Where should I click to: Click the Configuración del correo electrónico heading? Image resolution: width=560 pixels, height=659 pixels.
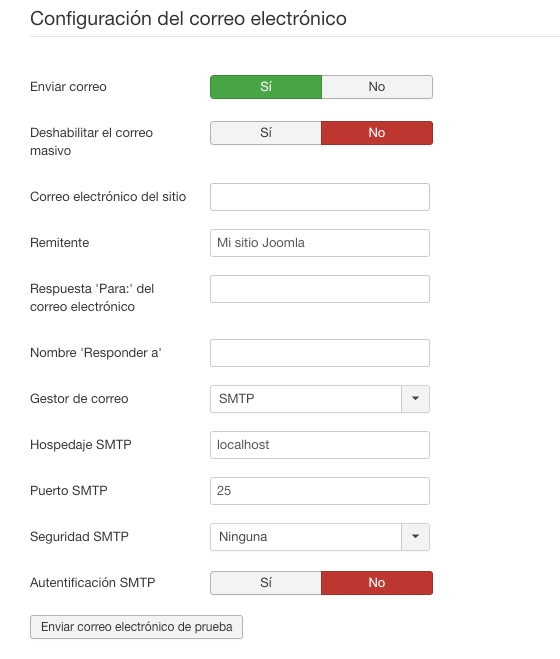(x=188, y=19)
